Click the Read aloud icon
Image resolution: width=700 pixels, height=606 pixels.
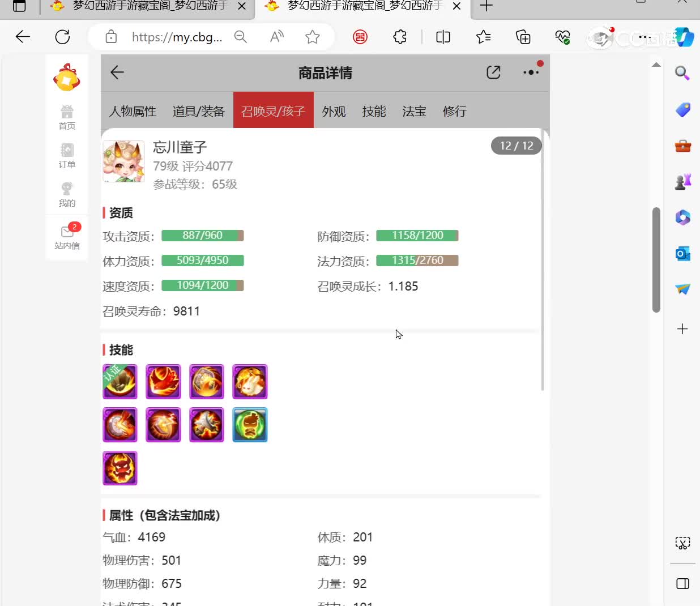tap(277, 37)
